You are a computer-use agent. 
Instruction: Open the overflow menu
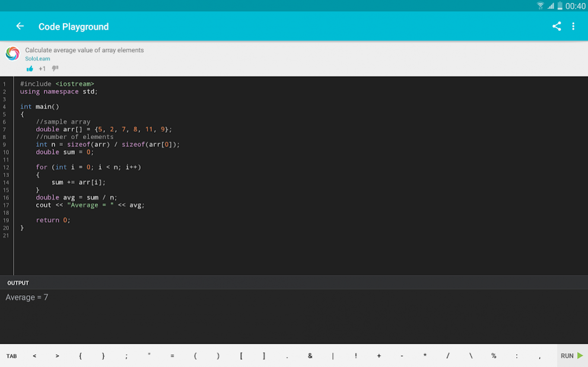click(573, 26)
